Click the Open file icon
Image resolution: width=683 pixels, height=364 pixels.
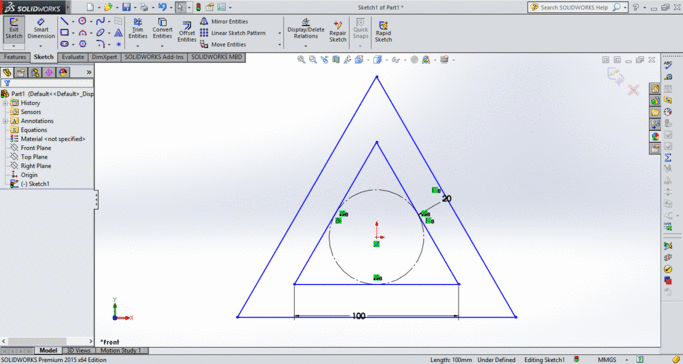(x=108, y=7)
